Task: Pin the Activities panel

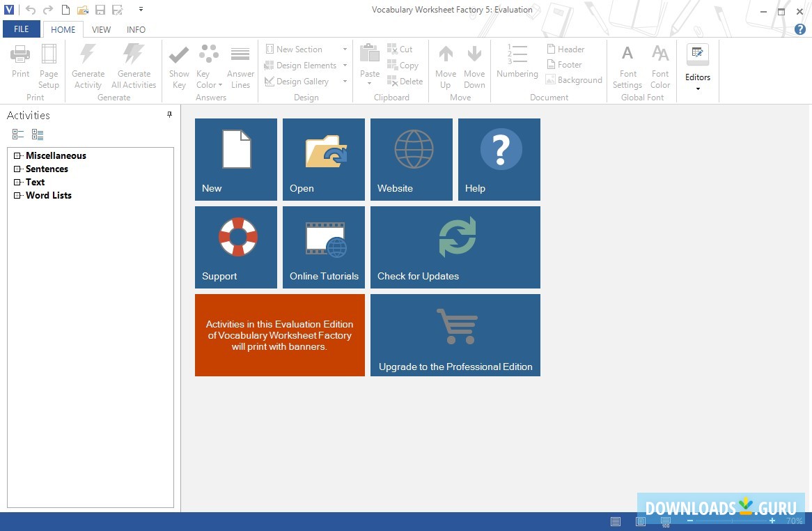Action: (169, 114)
